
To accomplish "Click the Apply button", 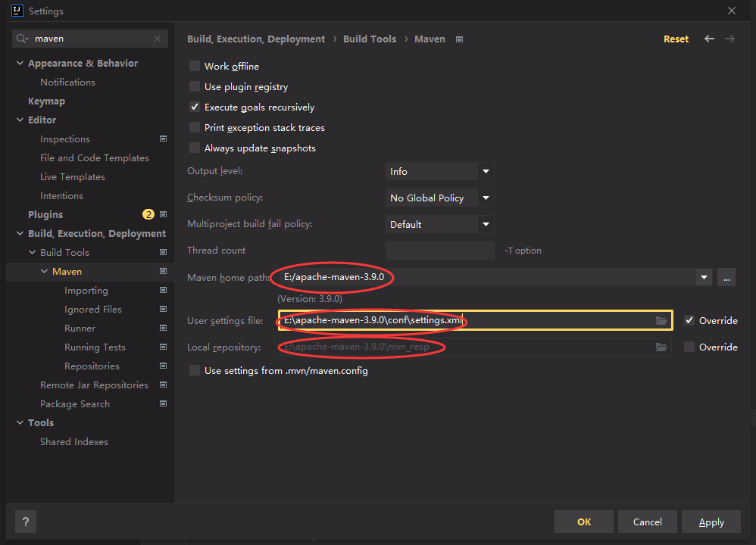I will [711, 522].
